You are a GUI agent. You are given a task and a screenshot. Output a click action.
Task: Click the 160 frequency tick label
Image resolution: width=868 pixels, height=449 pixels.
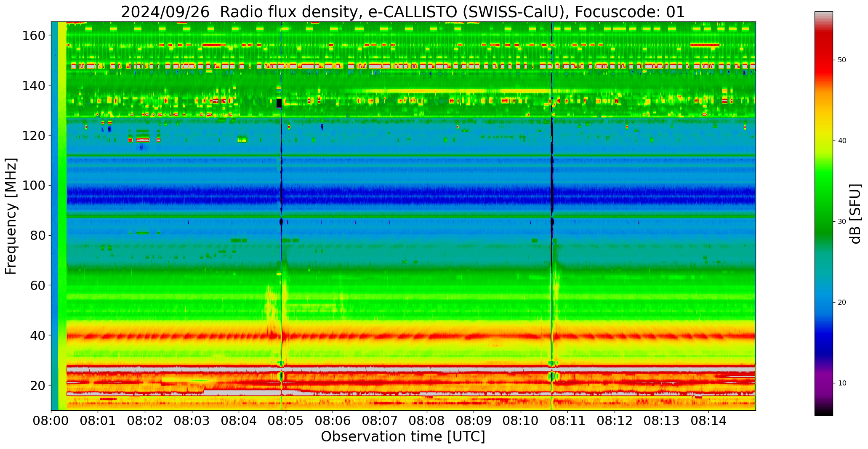tap(33, 36)
